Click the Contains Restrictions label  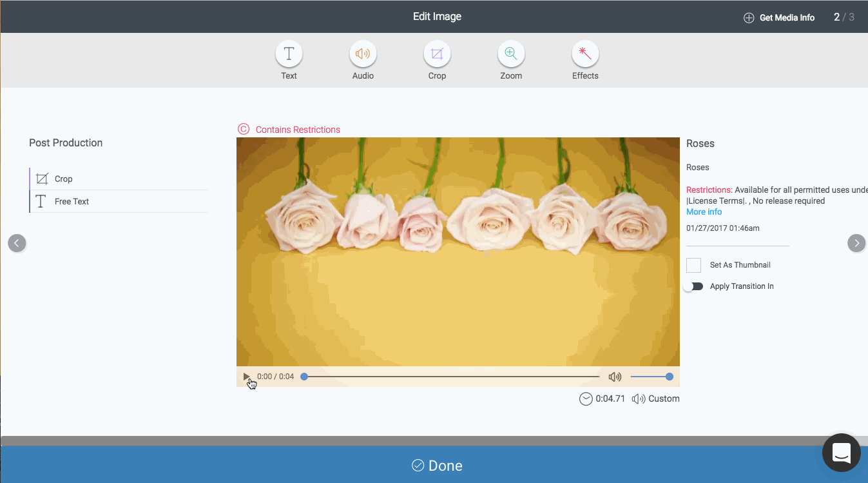(x=298, y=130)
